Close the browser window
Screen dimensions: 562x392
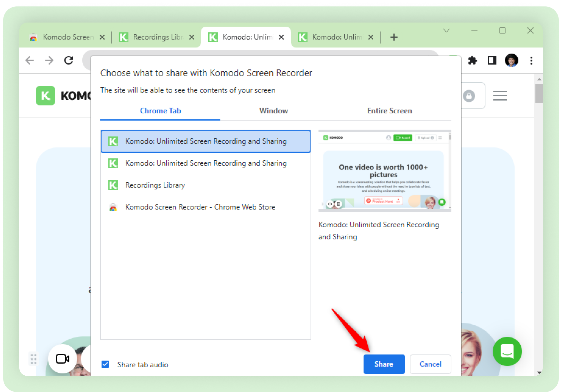click(x=530, y=31)
